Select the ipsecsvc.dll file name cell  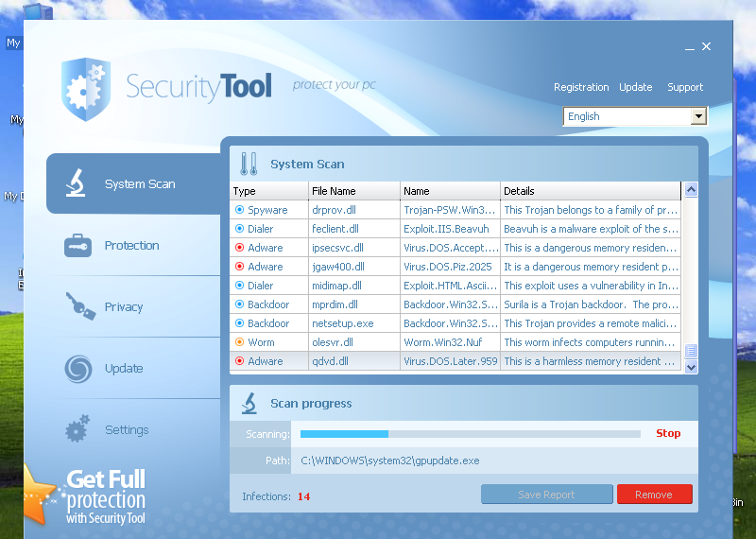point(354,248)
